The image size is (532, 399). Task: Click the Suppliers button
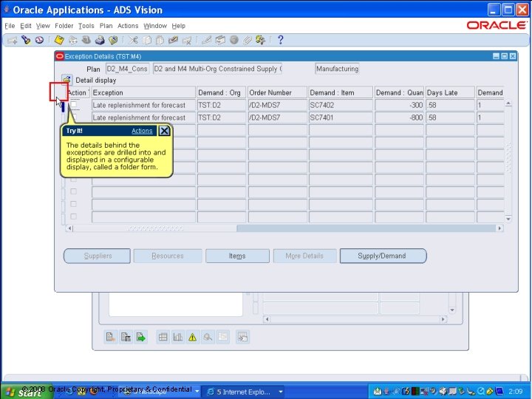click(97, 256)
